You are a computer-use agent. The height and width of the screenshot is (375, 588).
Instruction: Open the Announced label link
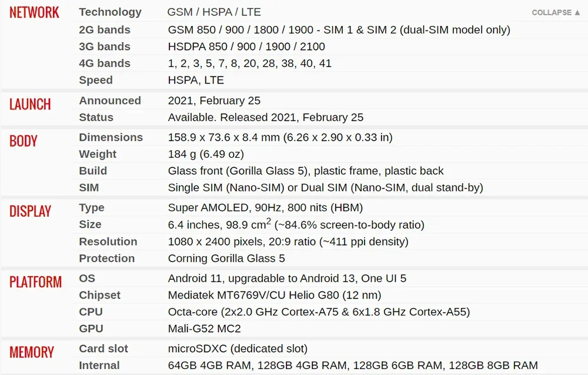110,101
